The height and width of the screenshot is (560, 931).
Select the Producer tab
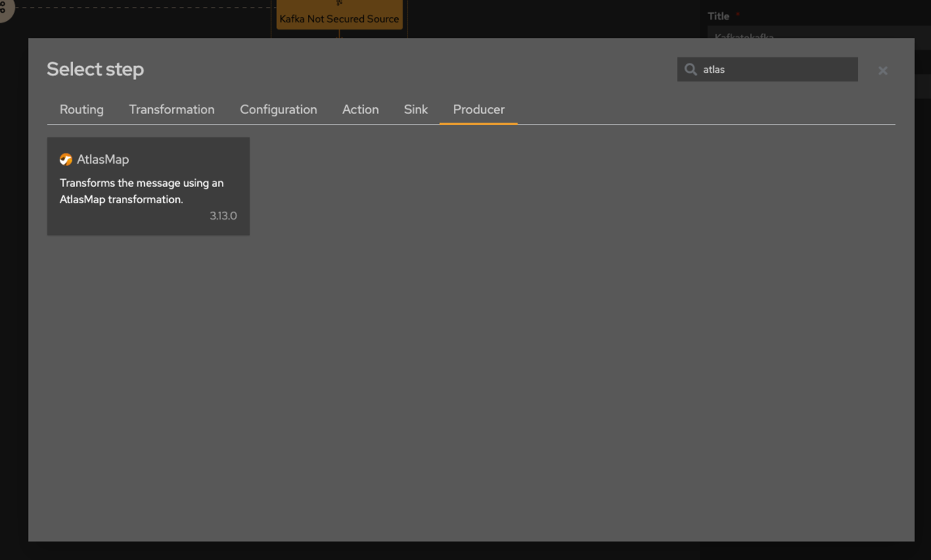479,109
